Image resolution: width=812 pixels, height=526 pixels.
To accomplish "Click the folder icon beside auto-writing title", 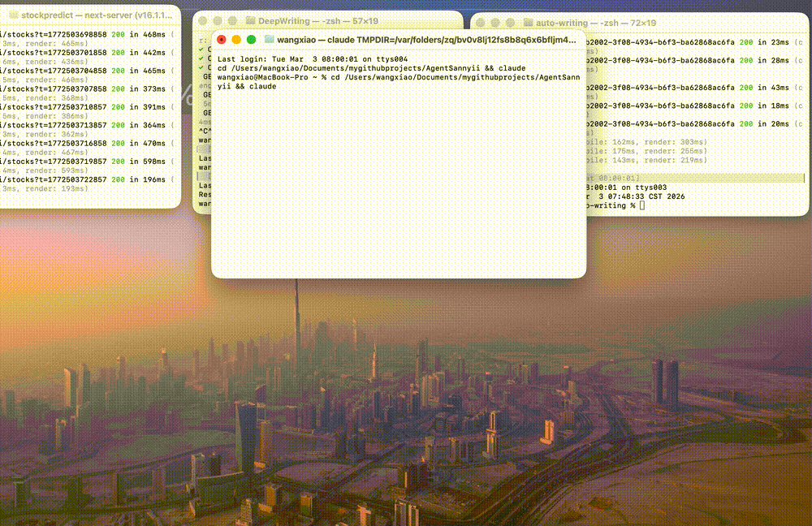I will tap(529, 23).
